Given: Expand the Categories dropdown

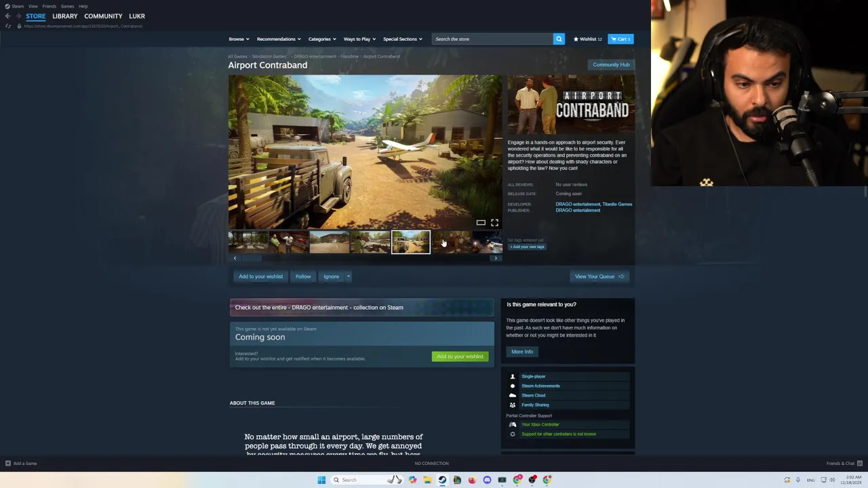Looking at the screenshot, I should 322,39.
